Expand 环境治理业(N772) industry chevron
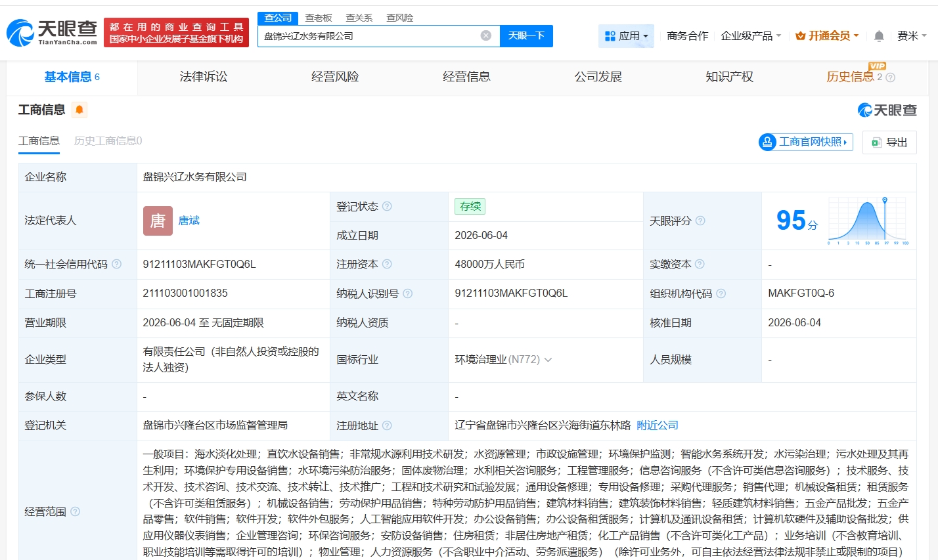This screenshot has width=938, height=560. pyautogui.click(x=548, y=360)
